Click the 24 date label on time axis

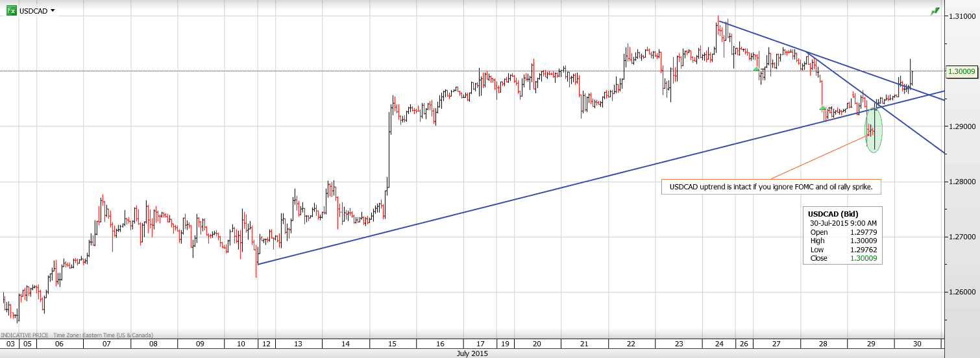(720, 343)
